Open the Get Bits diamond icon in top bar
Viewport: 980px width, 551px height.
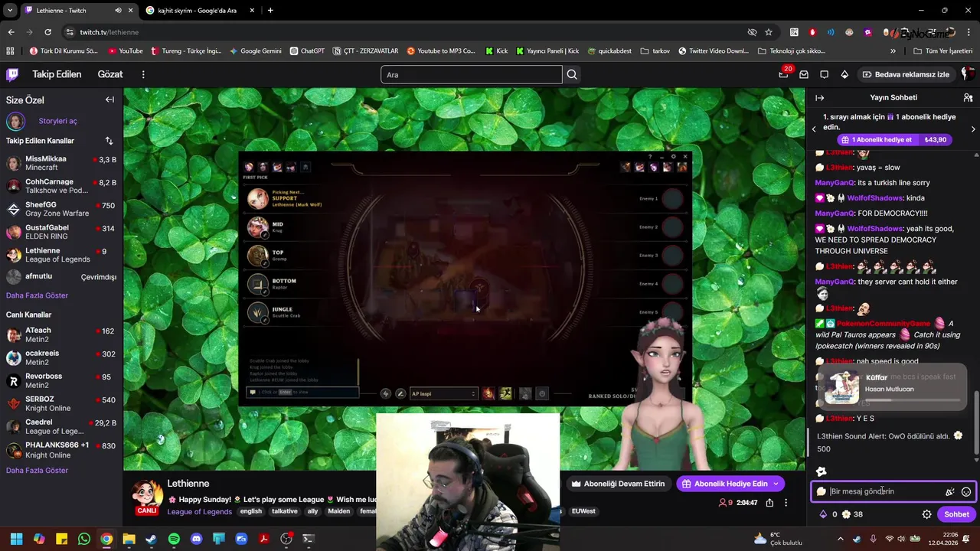point(844,74)
